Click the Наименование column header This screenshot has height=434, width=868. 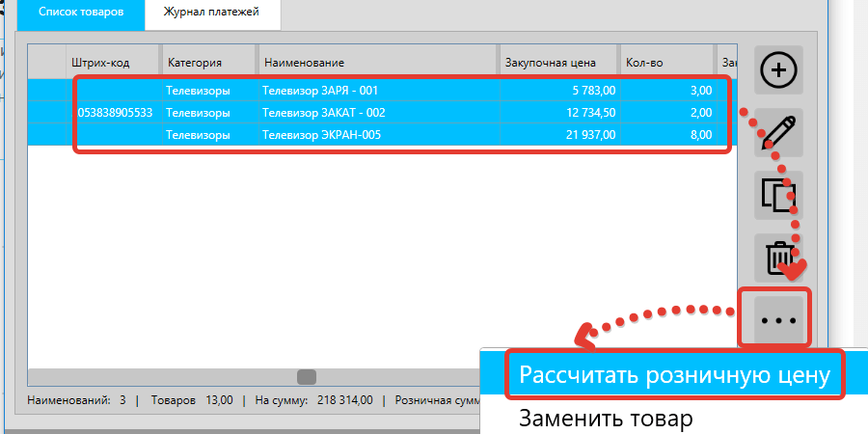[378, 63]
